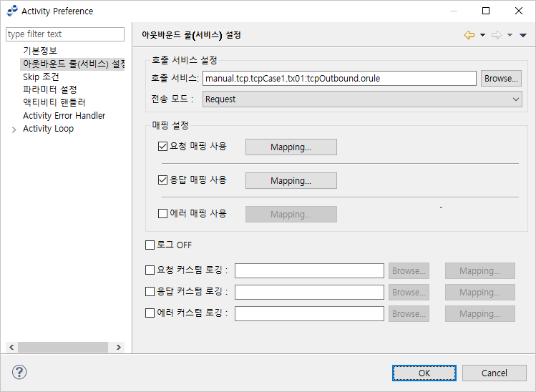Click Browse next to 호출 서비스
Image resolution: width=536 pixels, height=392 pixels.
tap(501, 79)
